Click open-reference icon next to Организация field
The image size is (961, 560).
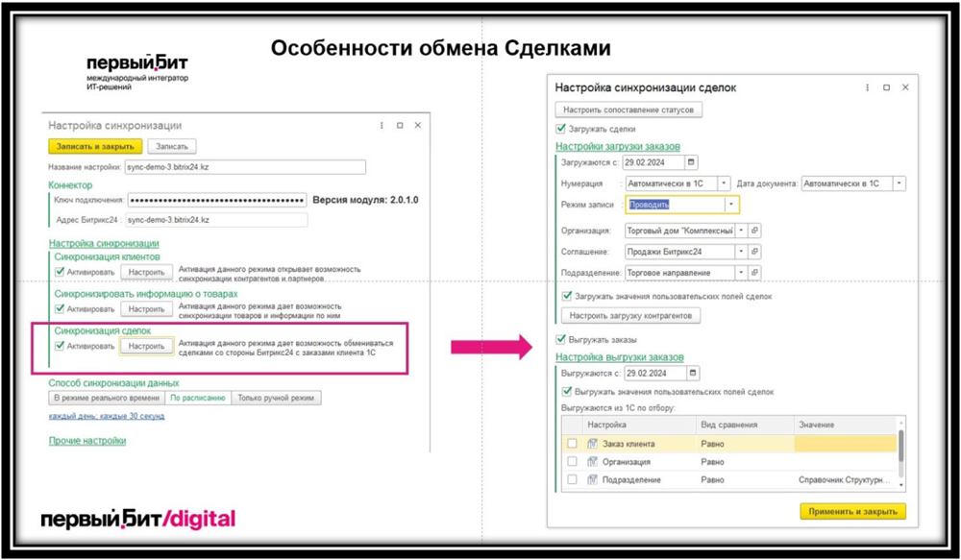755,231
